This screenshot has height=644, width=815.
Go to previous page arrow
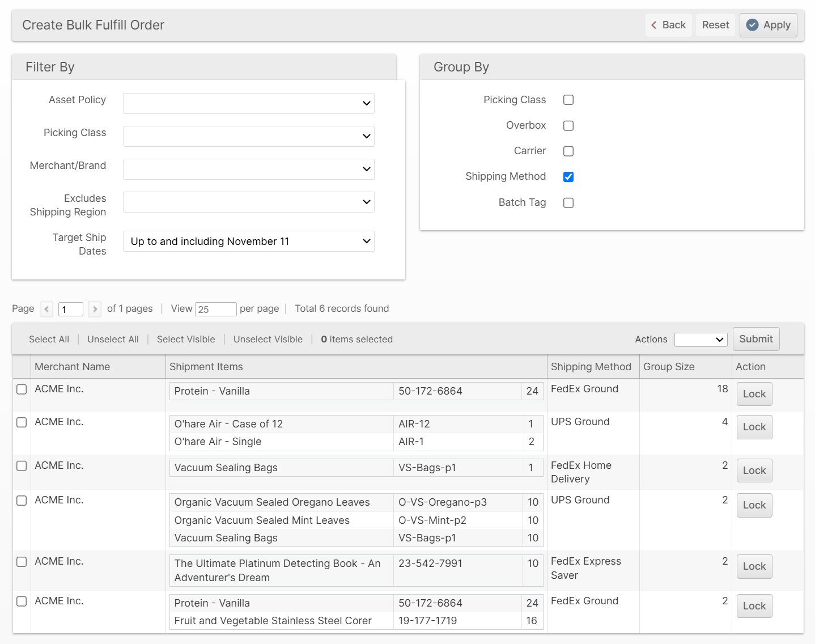tap(46, 309)
